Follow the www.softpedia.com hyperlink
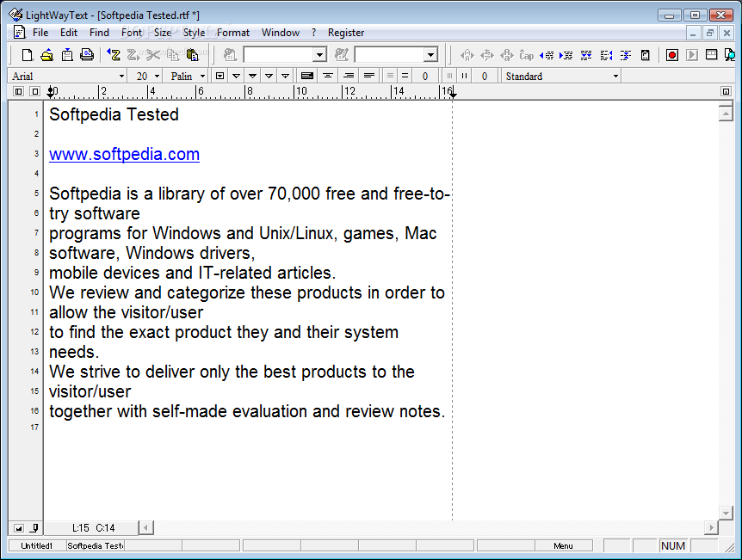 125,154
